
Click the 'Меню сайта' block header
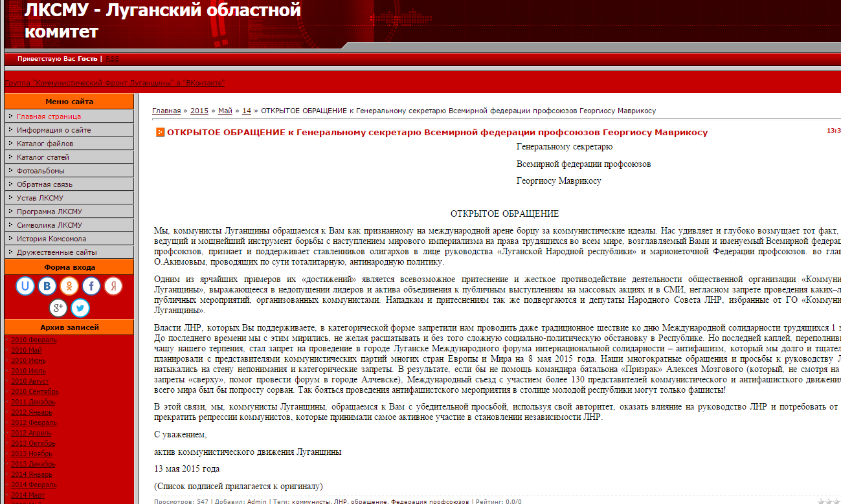pos(69,102)
